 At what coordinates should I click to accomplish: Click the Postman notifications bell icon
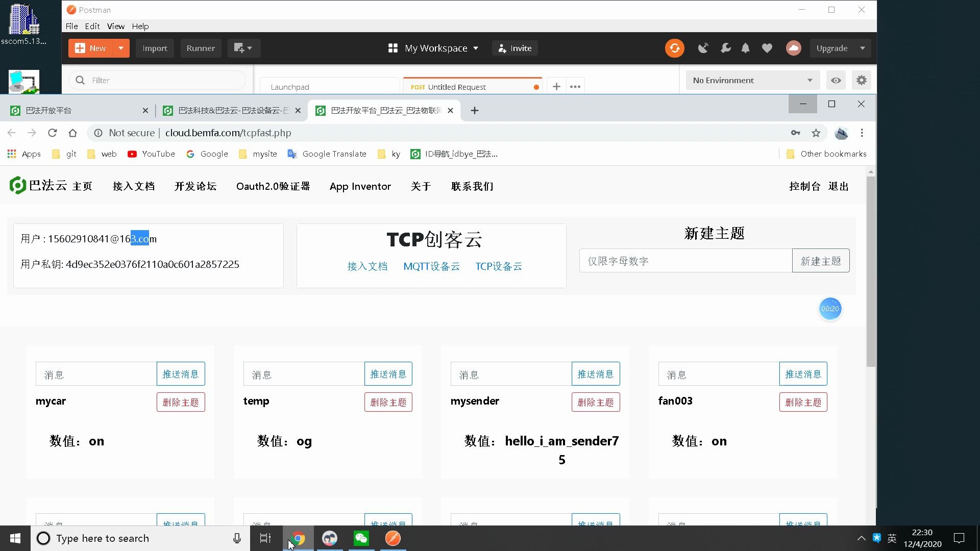746,48
